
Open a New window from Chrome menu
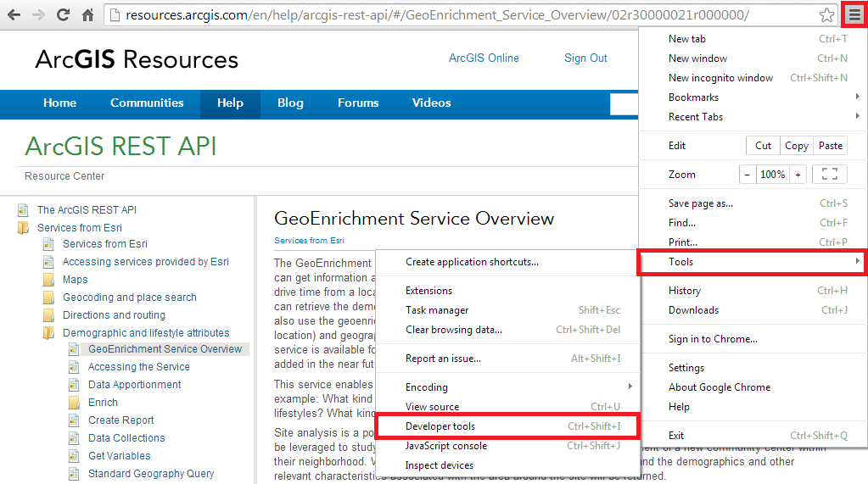tap(753, 58)
